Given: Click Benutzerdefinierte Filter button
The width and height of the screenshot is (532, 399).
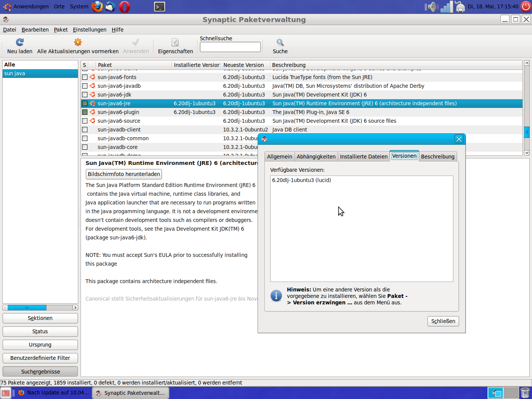Looking at the screenshot, I should [40, 358].
